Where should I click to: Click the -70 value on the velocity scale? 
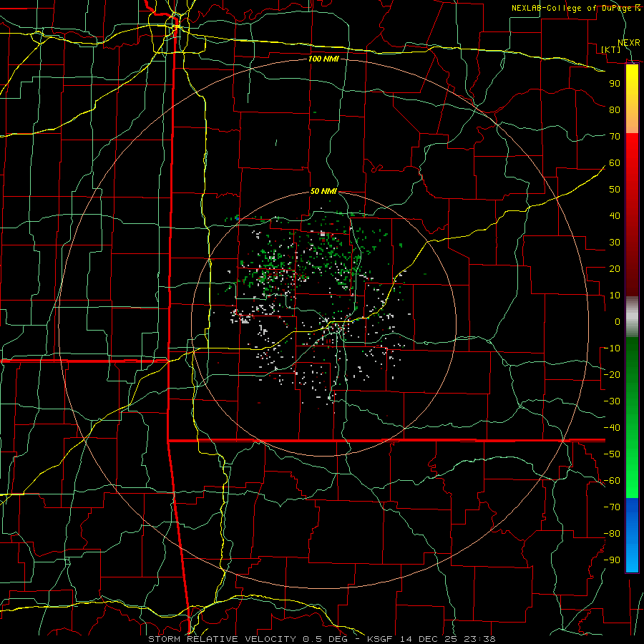tap(612, 507)
